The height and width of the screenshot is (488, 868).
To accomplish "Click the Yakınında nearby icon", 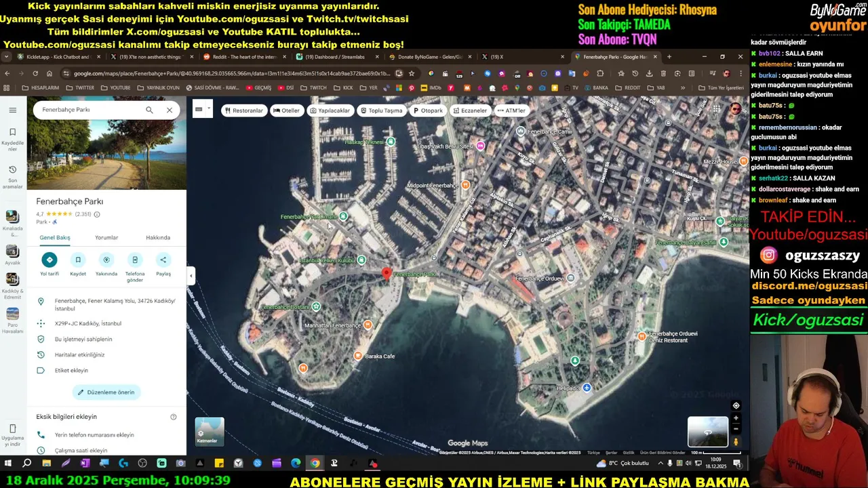I will tap(106, 260).
